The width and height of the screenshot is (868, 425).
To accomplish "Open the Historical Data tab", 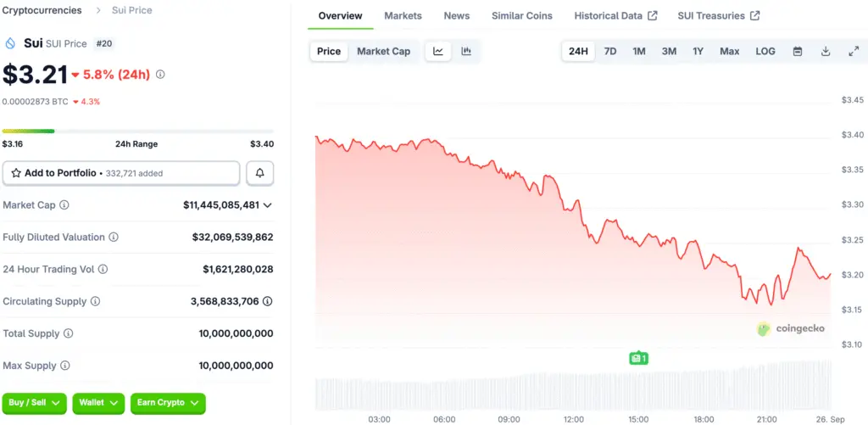I will click(615, 16).
